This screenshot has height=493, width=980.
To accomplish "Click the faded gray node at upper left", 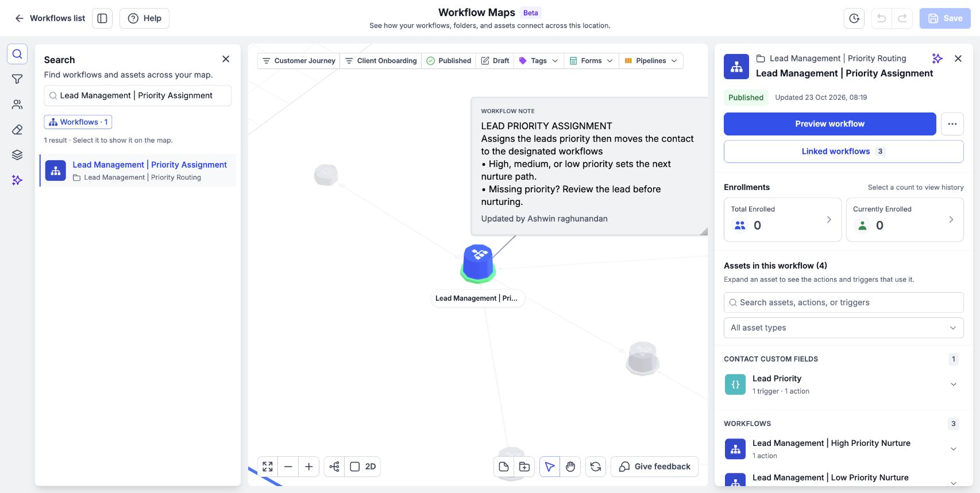I will (326, 174).
